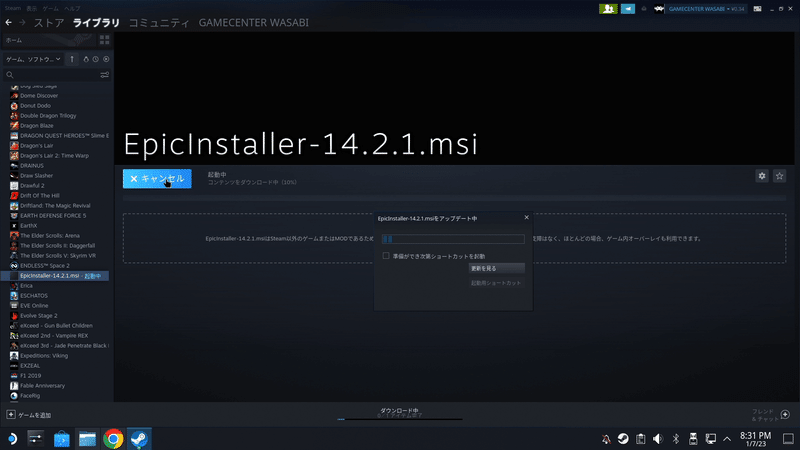Click the update dialog progress bar
The height and width of the screenshot is (450, 800).
point(453,239)
